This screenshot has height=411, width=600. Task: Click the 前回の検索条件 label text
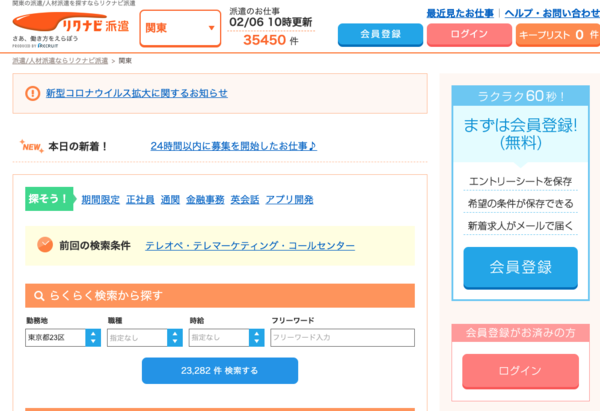95,246
